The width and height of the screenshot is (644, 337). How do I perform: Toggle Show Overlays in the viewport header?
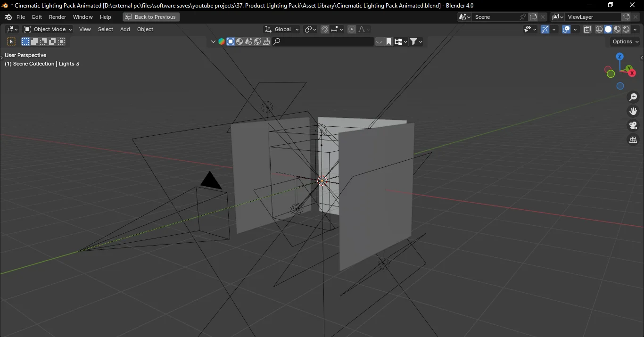[x=566, y=29]
